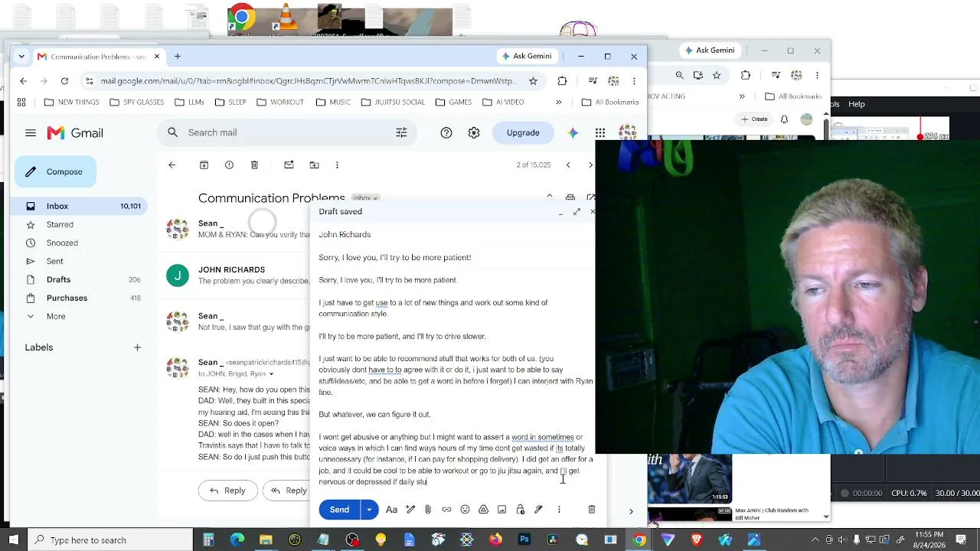This screenshot has height=551, width=980.
Task: Open Chrome extensions puzzle icon
Action: pos(562,80)
